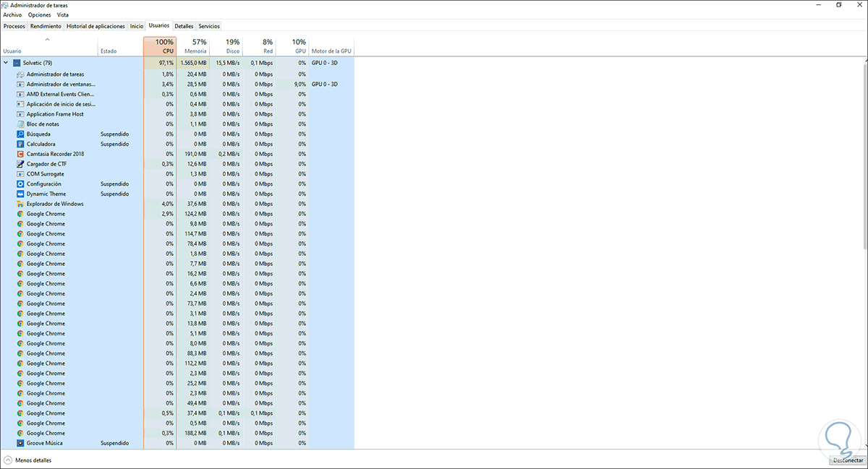The height and width of the screenshot is (469, 868).
Task: Click the sort arrow above the Usuario column
Action: 48,39
